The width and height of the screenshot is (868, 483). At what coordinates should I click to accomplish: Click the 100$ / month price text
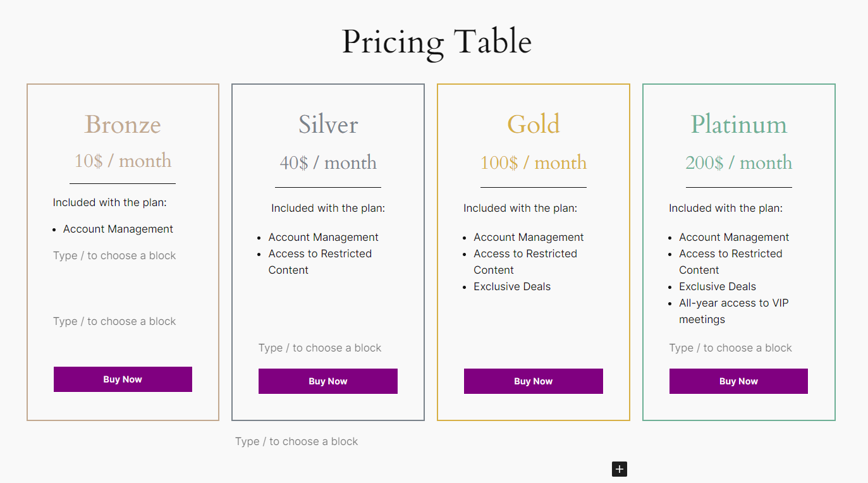pos(534,162)
